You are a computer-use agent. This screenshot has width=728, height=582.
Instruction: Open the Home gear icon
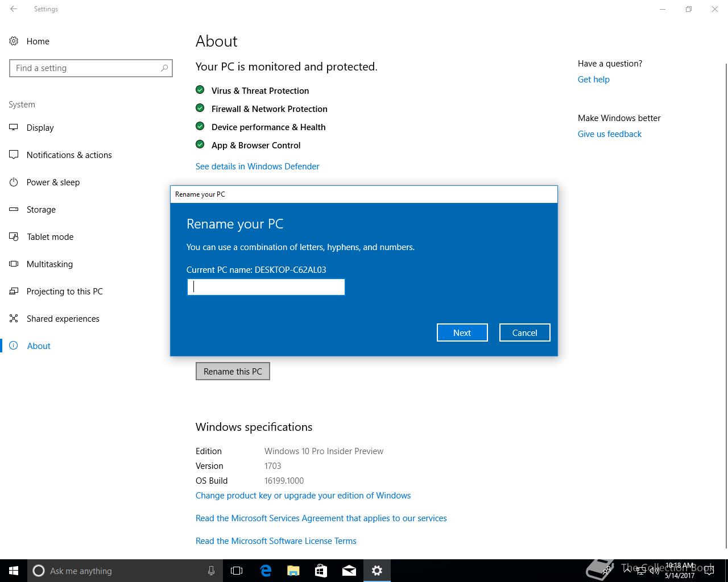coord(14,41)
